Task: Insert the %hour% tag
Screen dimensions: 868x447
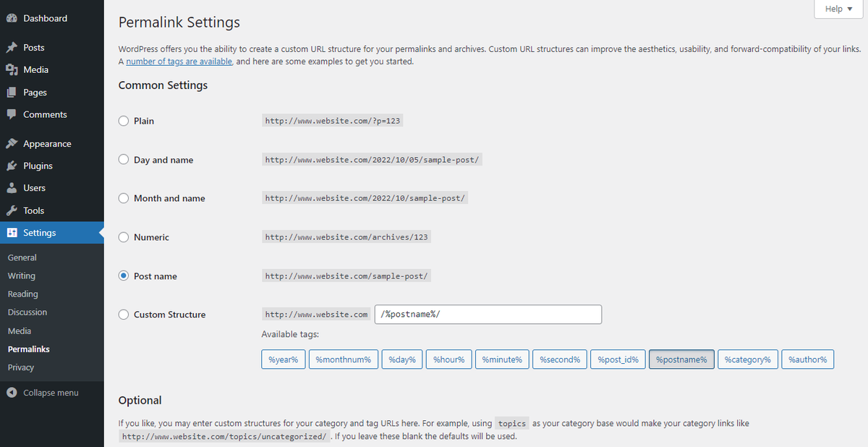Action: (449, 359)
